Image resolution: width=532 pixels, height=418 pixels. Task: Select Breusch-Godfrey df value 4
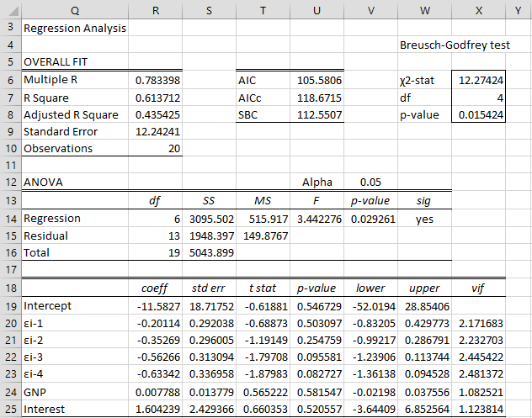479,98
